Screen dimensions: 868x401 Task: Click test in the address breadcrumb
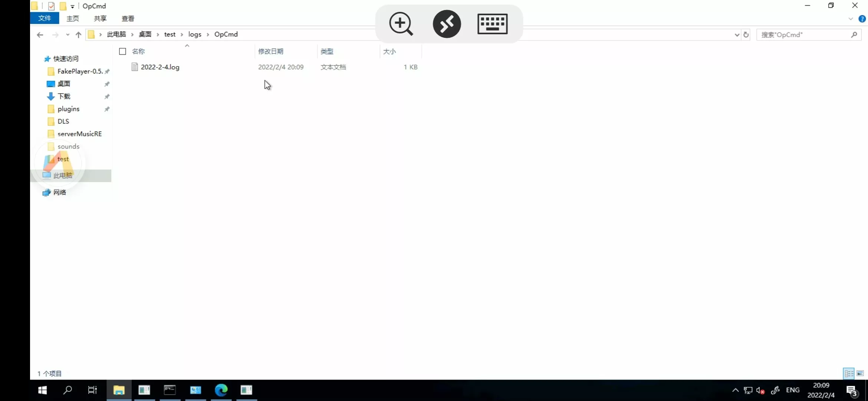[170, 34]
